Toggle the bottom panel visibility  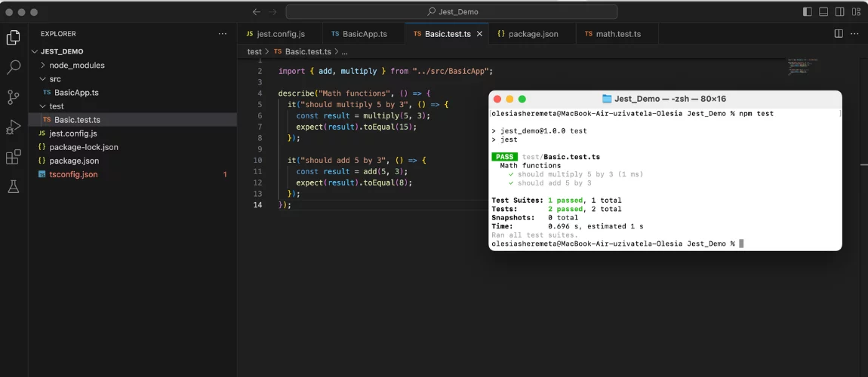pyautogui.click(x=824, y=12)
